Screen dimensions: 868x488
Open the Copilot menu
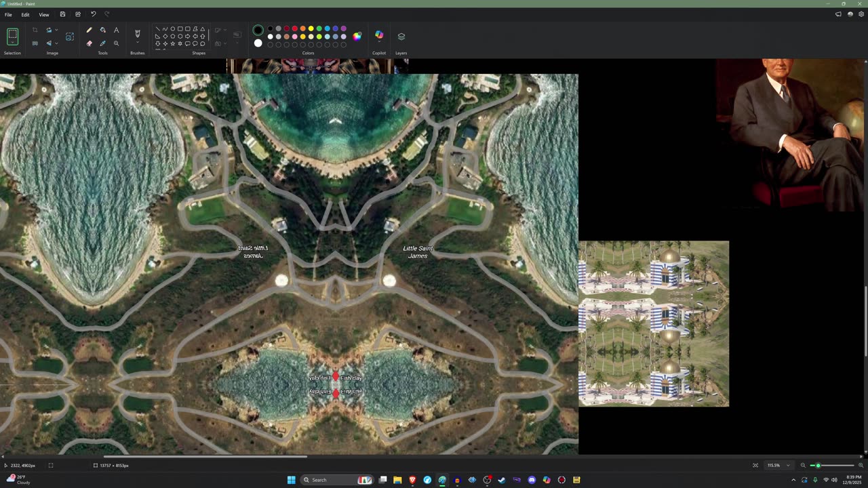379,35
